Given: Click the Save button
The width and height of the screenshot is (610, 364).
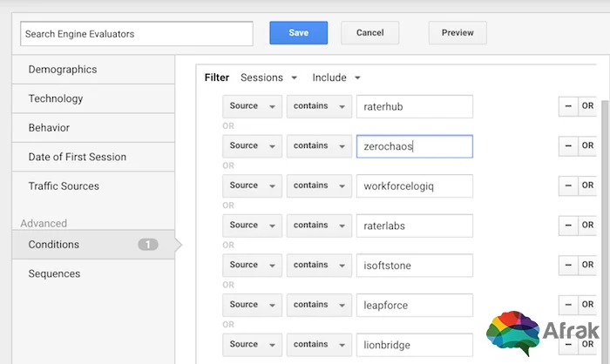Looking at the screenshot, I should click(x=298, y=33).
